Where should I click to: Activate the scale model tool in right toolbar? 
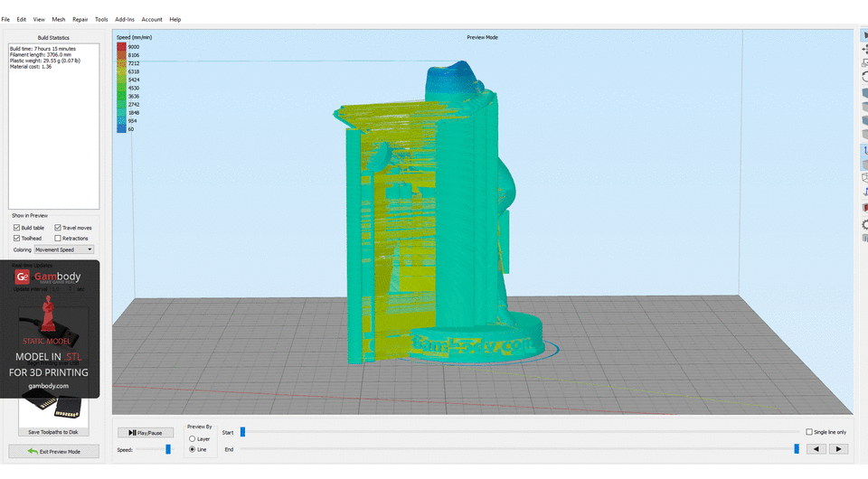pyautogui.click(x=864, y=63)
